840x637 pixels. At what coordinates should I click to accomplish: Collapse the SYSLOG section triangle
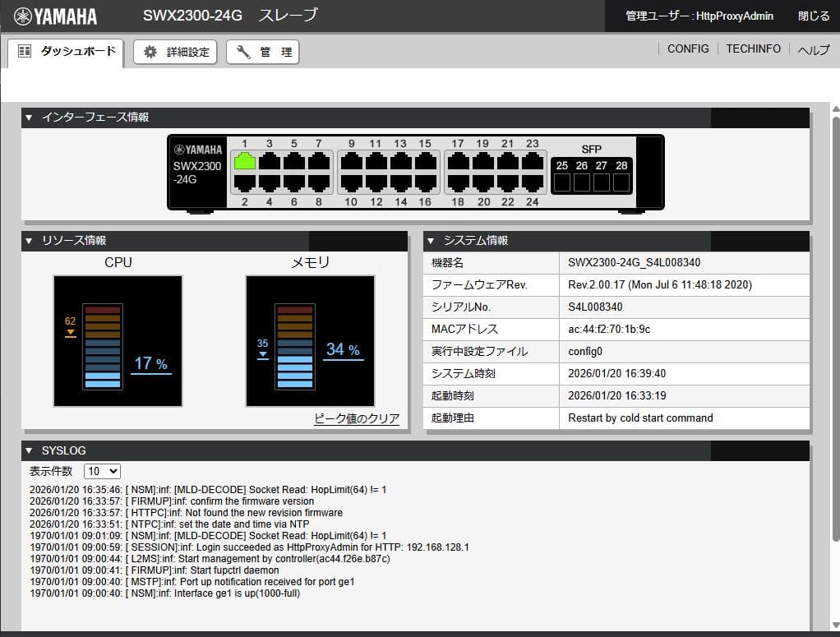(30, 450)
